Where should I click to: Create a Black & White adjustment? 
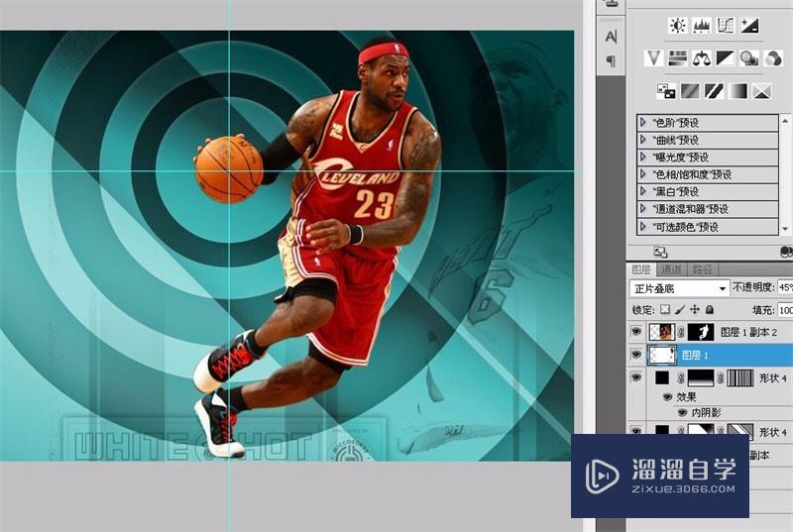tap(726, 58)
